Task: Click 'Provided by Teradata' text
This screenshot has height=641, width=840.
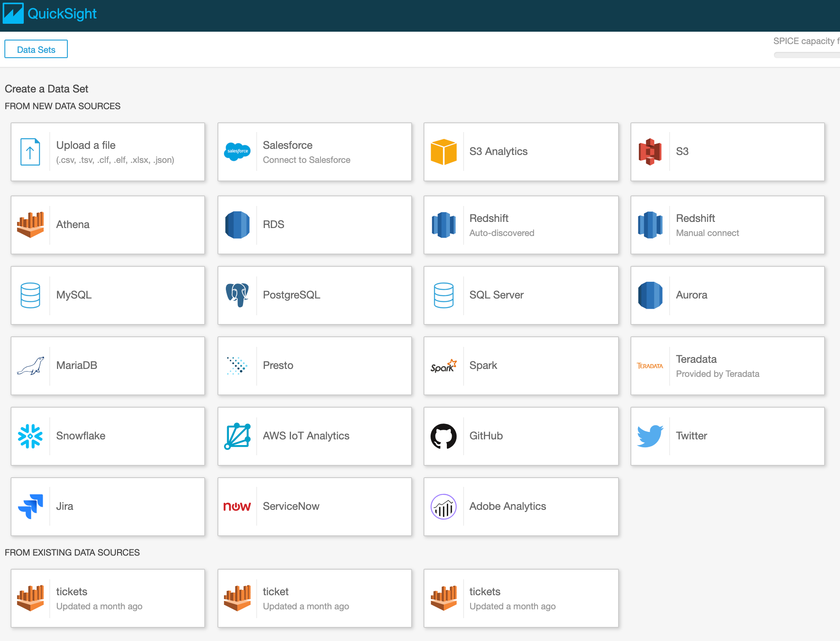Action: pyautogui.click(x=718, y=374)
